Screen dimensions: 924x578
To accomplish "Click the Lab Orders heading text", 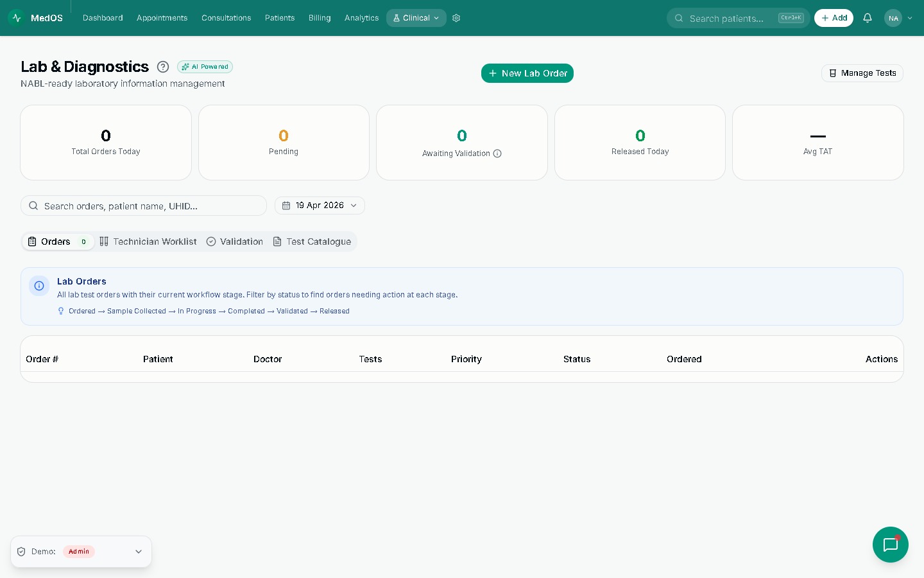I will pyautogui.click(x=81, y=281).
